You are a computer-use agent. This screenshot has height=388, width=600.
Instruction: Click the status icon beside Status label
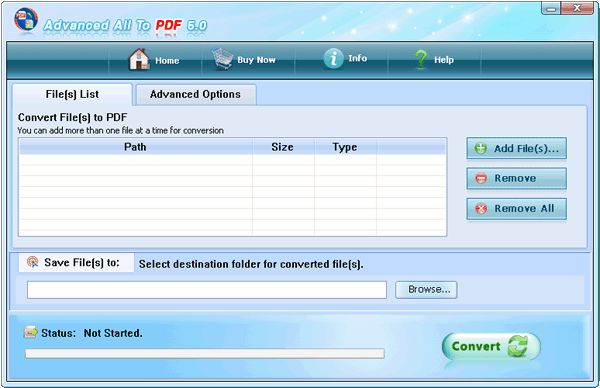pyautogui.click(x=31, y=332)
